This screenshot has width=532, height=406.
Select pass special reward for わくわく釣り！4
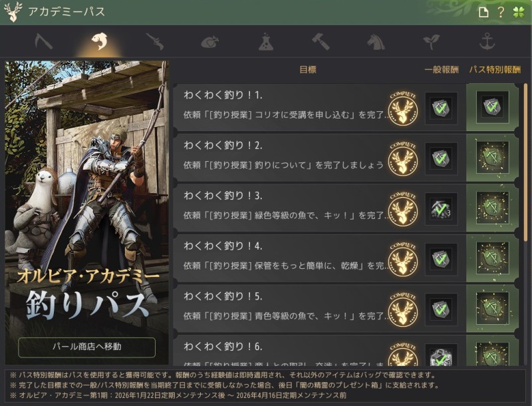click(492, 258)
